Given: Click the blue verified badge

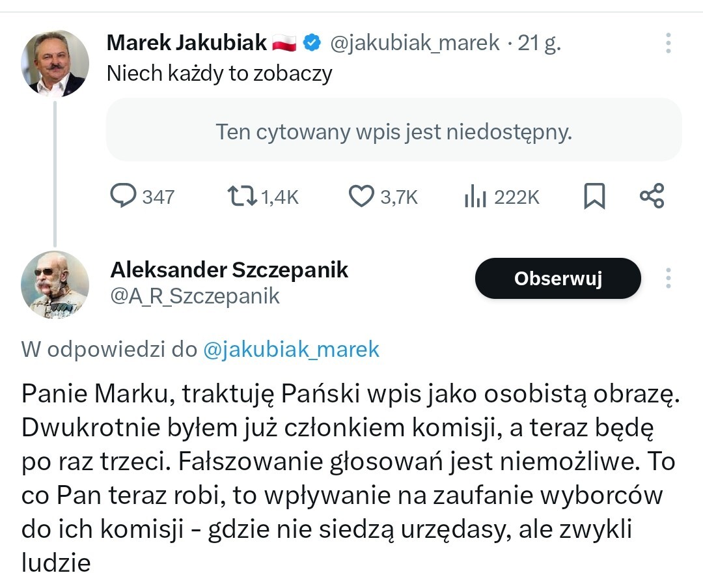Looking at the screenshot, I should [x=312, y=43].
